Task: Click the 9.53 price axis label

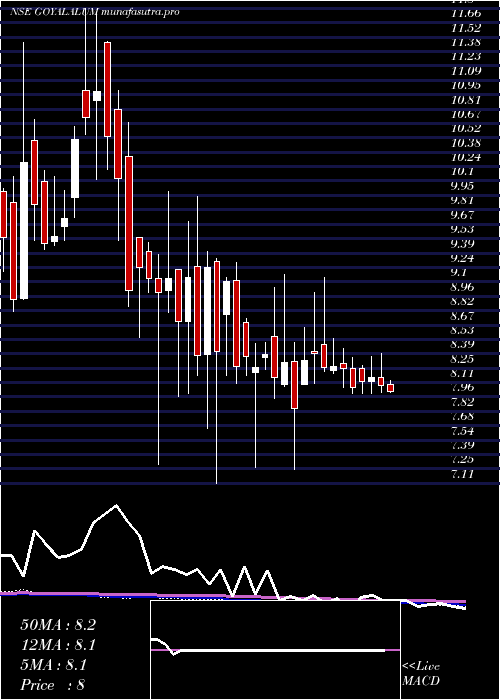Action: point(463,229)
